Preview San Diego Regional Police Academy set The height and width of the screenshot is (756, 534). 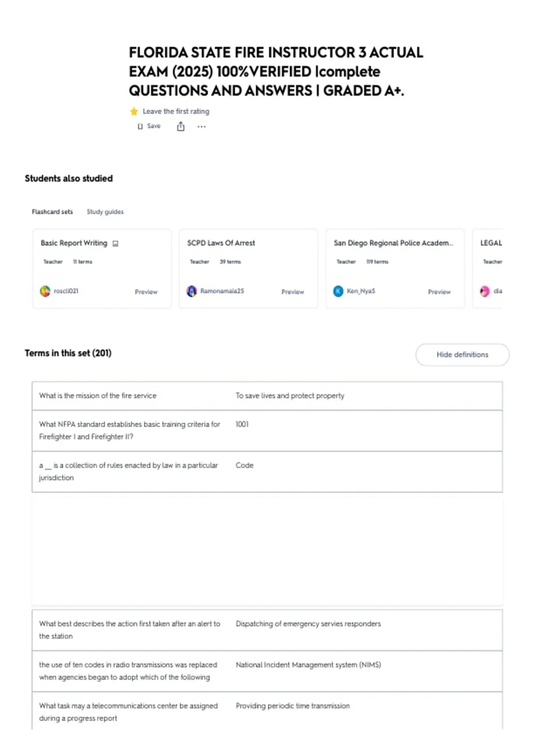[x=439, y=292]
